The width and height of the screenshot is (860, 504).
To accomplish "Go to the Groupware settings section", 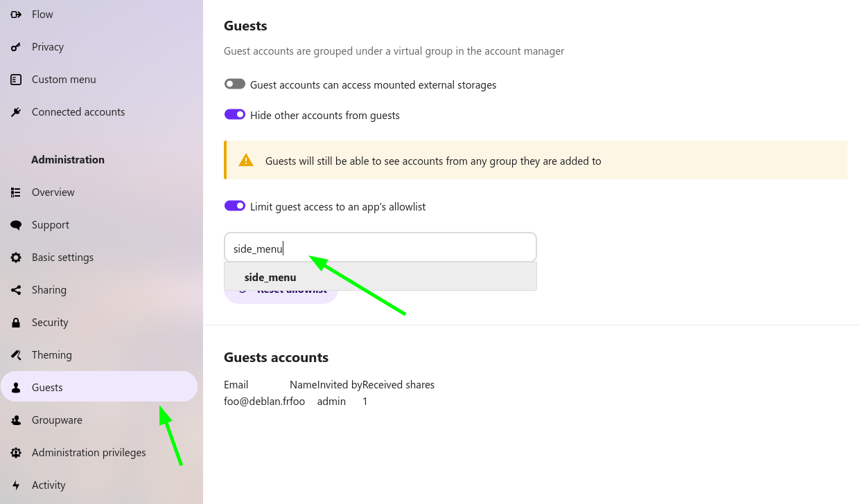I will pyautogui.click(x=57, y=420).
